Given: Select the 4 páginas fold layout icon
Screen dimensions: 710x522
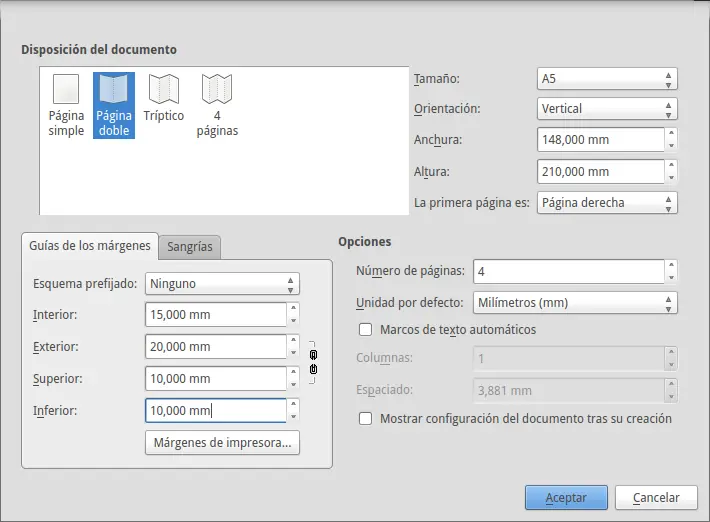Looking at the screenshot, I should [217, 105].
